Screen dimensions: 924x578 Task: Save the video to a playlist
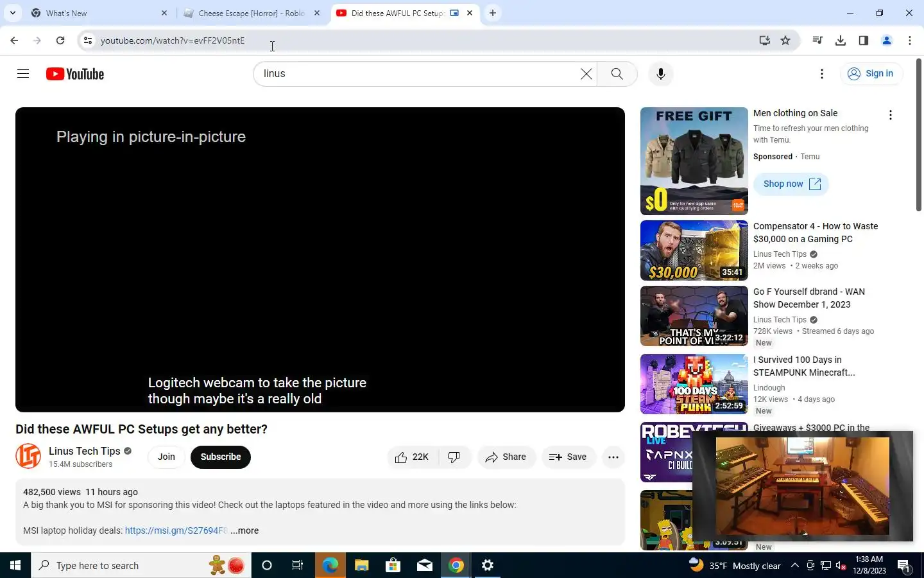[569, 457]
